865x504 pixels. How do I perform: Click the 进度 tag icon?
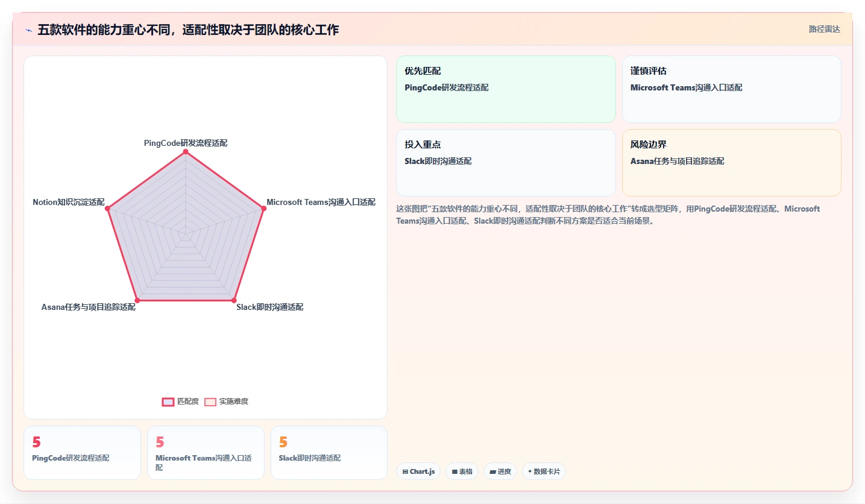coord(492,471)
